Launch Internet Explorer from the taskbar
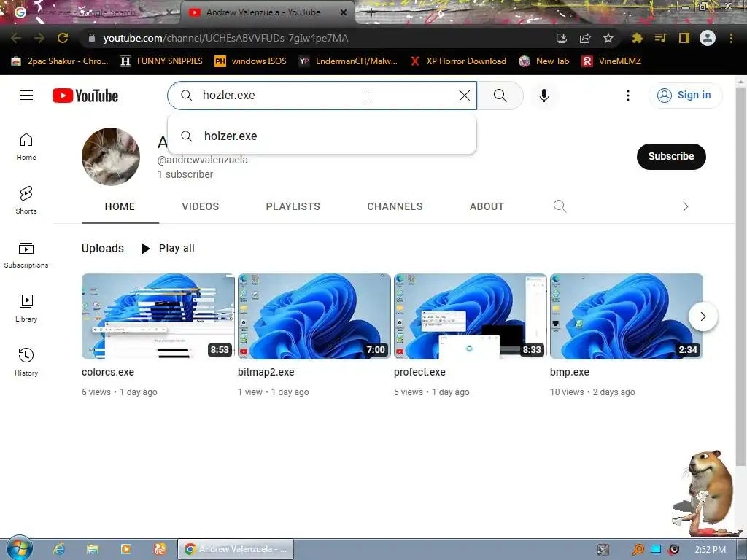The image size is (747, 560). pyautogui.click(x=59, y=549)
